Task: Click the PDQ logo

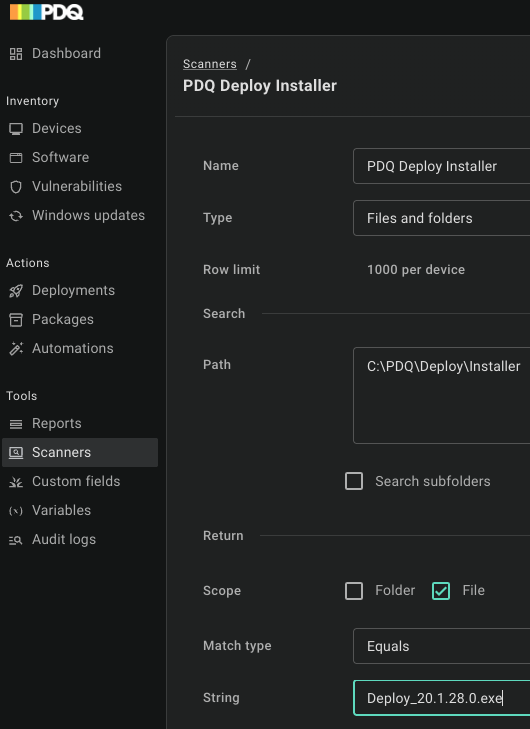Action: (46, 12)
